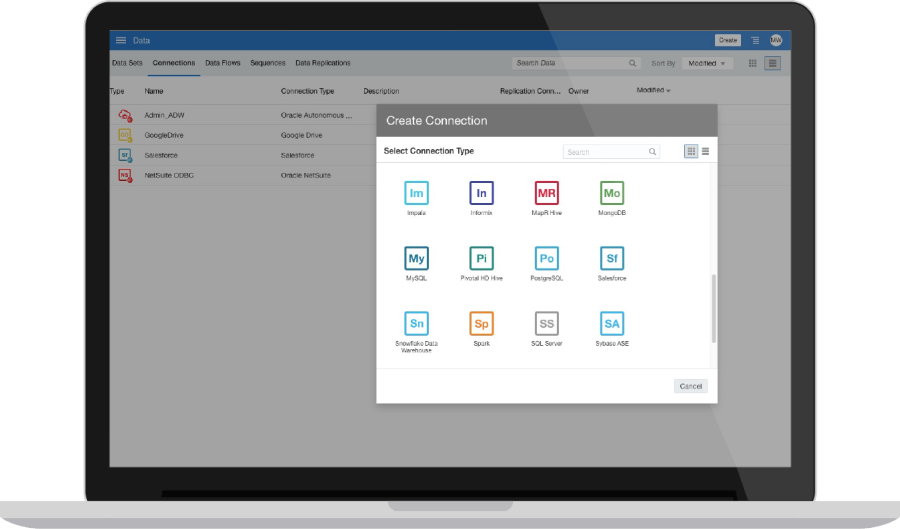Open the hamburger navigation menu
The width and height of the screenshot is (900, 529).
click(x=121, y=40)
